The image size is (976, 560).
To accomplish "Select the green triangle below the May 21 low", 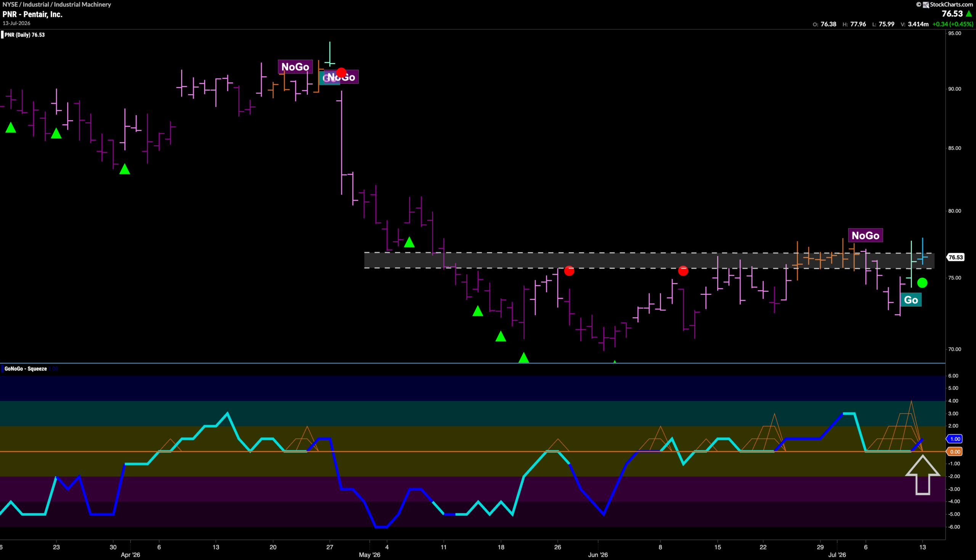I will point(524,358).
